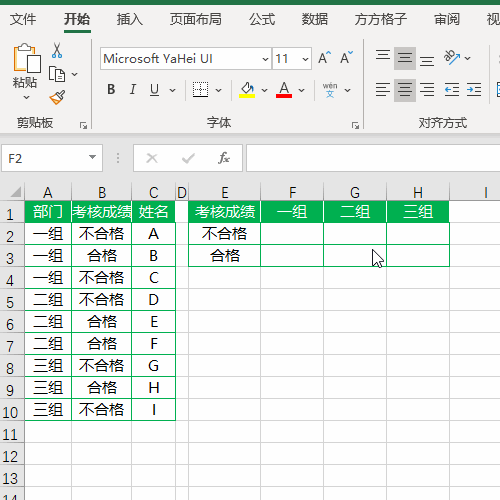
Task: Expand the Paste options arrow
Action: pos(26,97)
